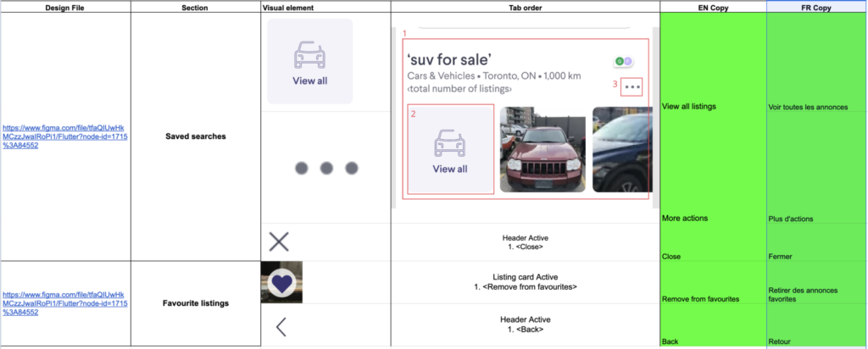Select the 'View all listings' EN Copy cell
Screen dimensions: 868x349
713,63
